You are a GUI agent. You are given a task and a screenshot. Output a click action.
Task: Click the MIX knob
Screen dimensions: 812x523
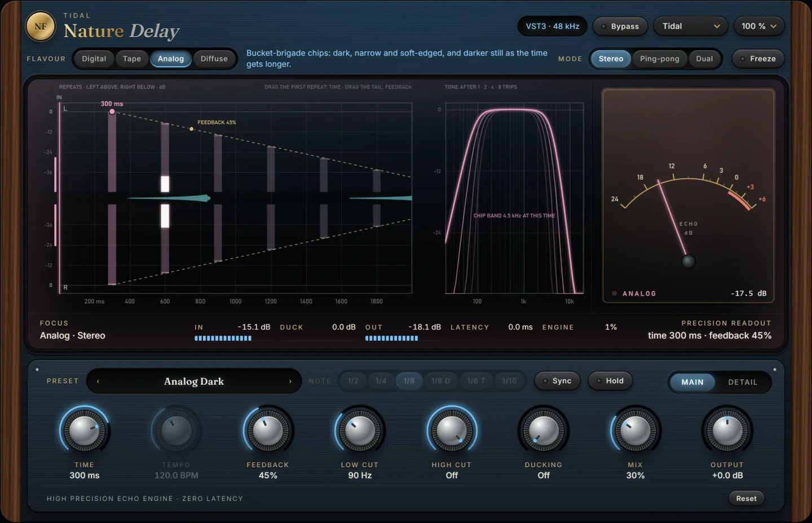(x=636, y=431)
